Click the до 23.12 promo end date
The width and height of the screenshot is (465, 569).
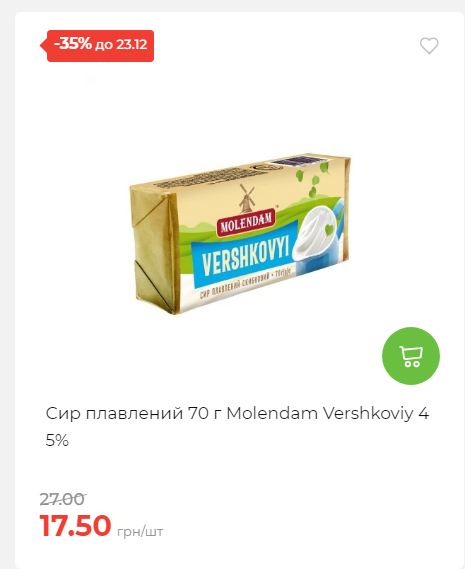click(121, 45)
